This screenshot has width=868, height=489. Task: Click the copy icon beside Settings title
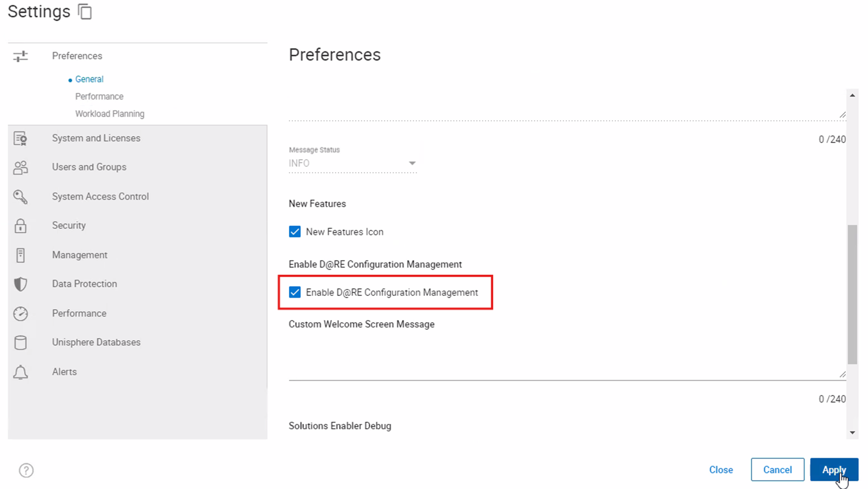tap(85, 12)
